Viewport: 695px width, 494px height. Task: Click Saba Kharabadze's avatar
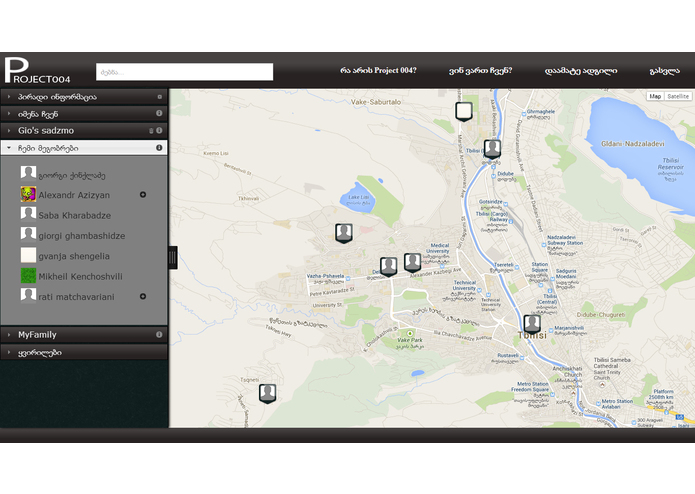point(28,214)
